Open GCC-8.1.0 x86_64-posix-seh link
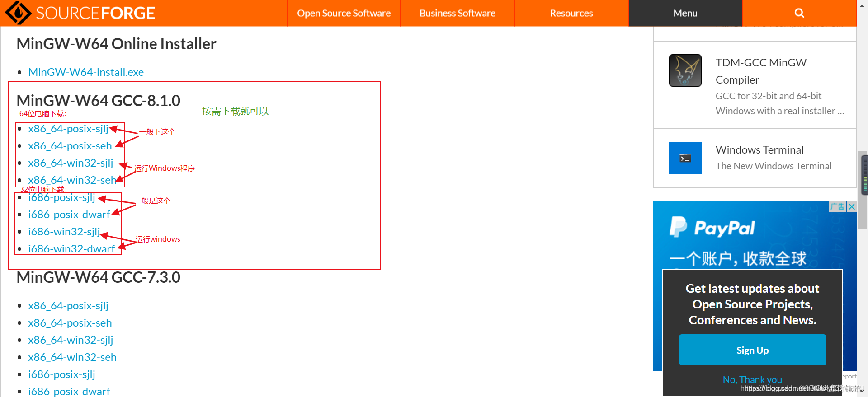Screen dimensions: 868x397 coord(70,146)
